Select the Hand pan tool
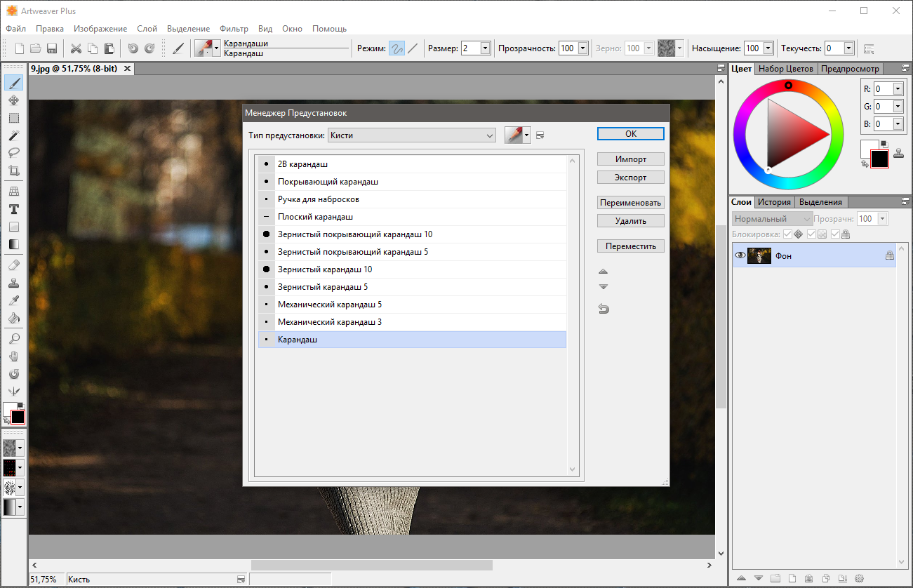The height and width of the screenshot is (588, 913). pyautogui.click(x=13, y=356)
